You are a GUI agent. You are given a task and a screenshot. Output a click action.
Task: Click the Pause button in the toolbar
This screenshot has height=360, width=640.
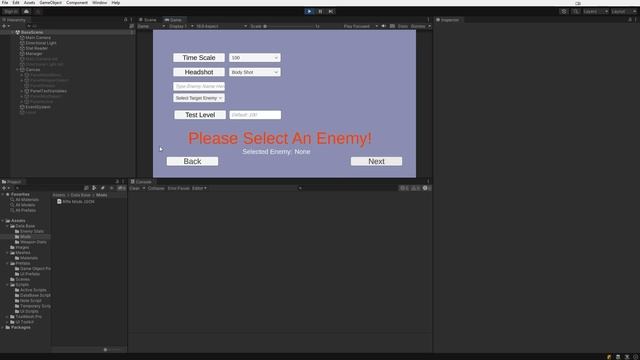point(320,11)
